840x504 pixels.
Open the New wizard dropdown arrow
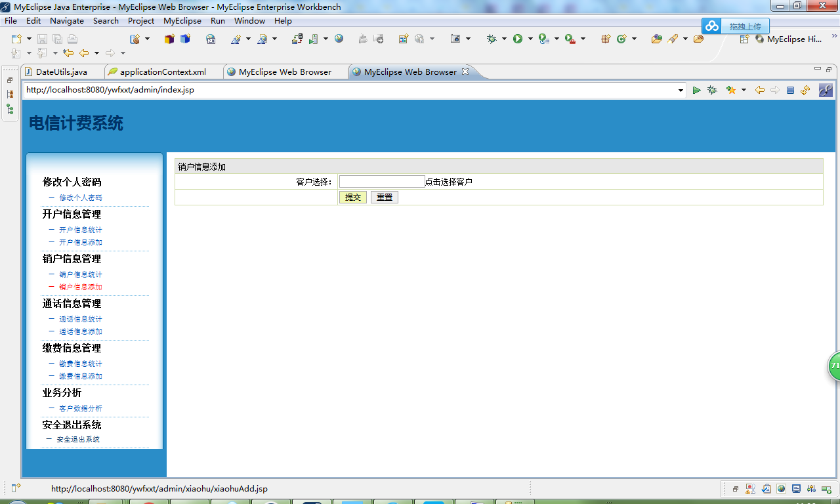28,38
